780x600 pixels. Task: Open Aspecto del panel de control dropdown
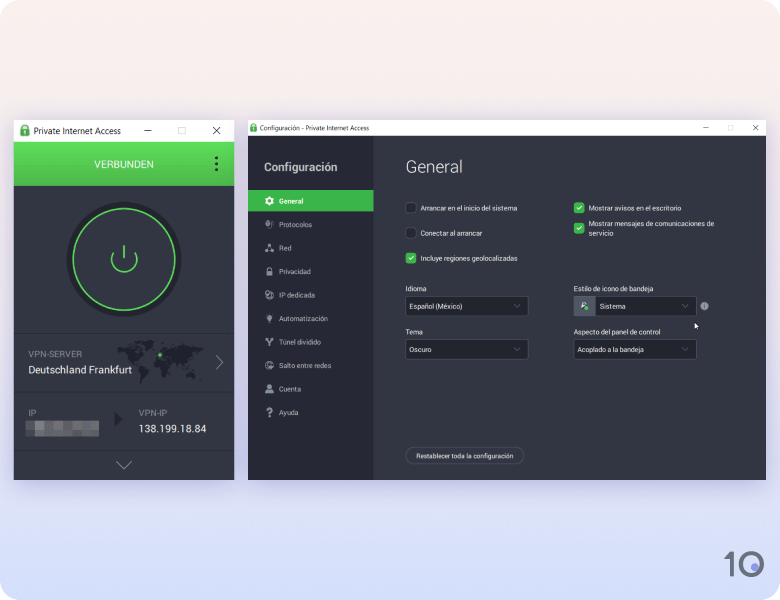[635, 349]
